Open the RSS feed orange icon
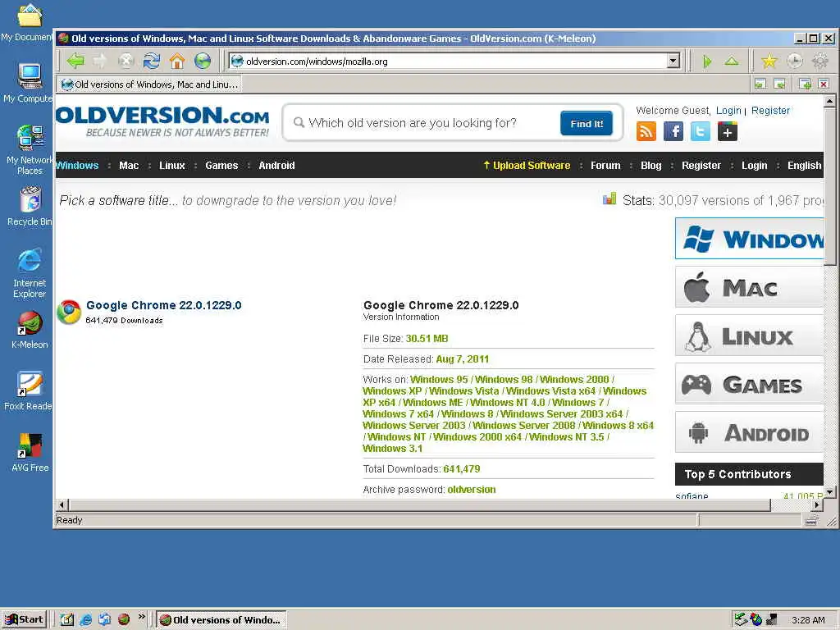The width and height of the screenshot is (840, 630). [x=646, y=131]
